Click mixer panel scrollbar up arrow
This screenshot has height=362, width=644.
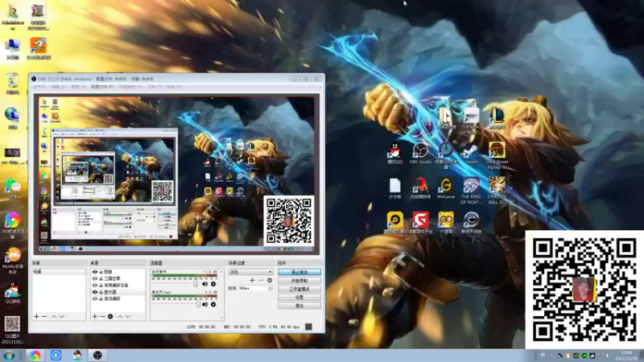click(222, 271)
